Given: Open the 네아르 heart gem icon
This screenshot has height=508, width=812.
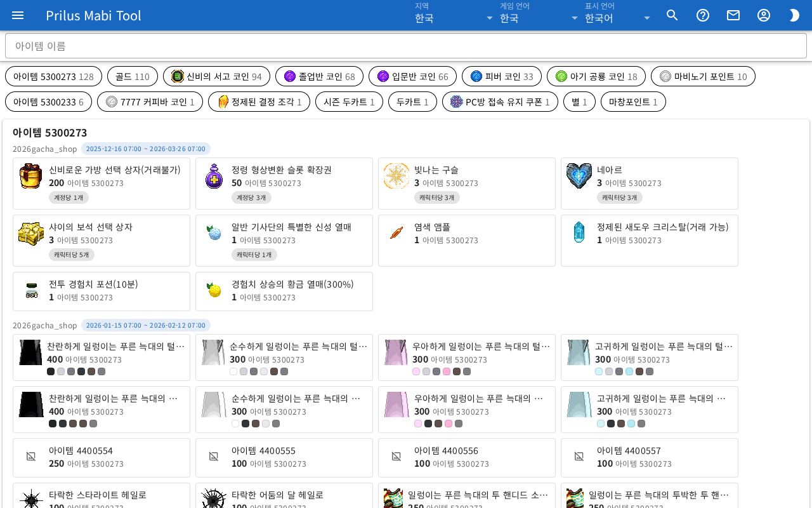Looking at the screenshot, I should (x=579, y=176).
